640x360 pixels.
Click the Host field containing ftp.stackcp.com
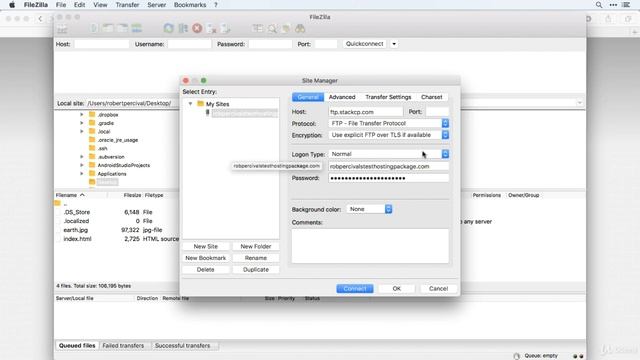coord(365,112)
